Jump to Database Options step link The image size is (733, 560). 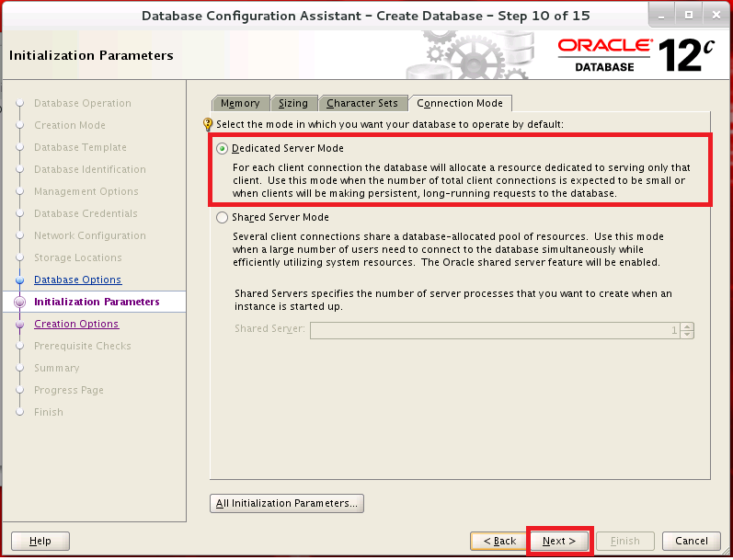point(77,280)
